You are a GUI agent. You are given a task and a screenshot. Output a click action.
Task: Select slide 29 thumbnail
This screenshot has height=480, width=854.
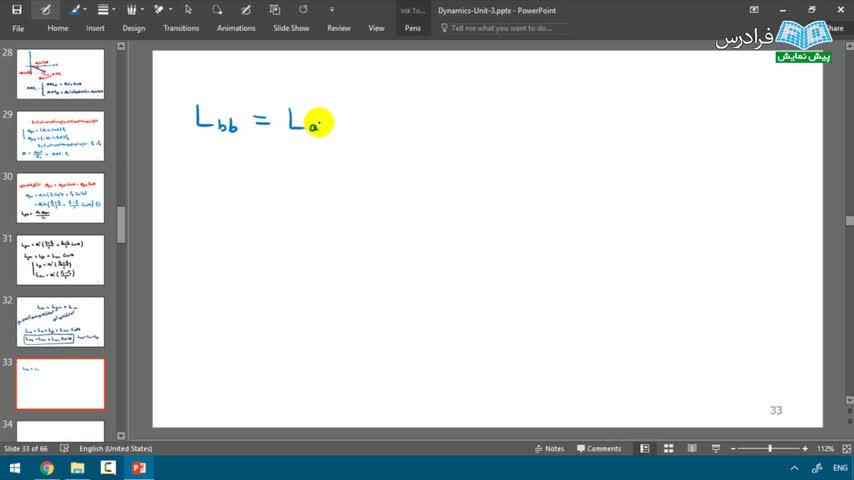(60, 136)
